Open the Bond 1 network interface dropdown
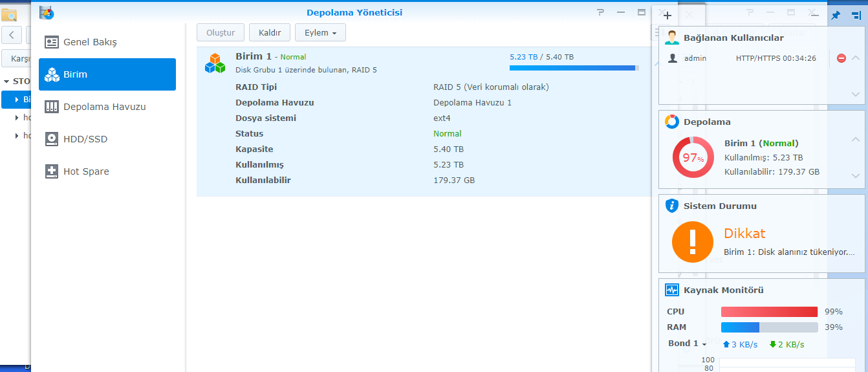The width and height of the screenshot is (868, 372). [x=687, y=344]
